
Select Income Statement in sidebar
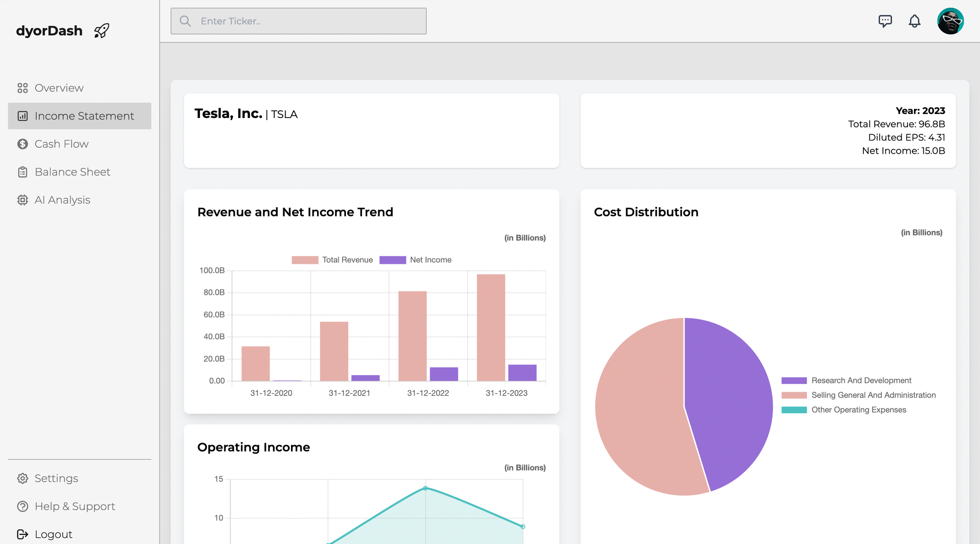pyautogui.click(x=79, y=116)
